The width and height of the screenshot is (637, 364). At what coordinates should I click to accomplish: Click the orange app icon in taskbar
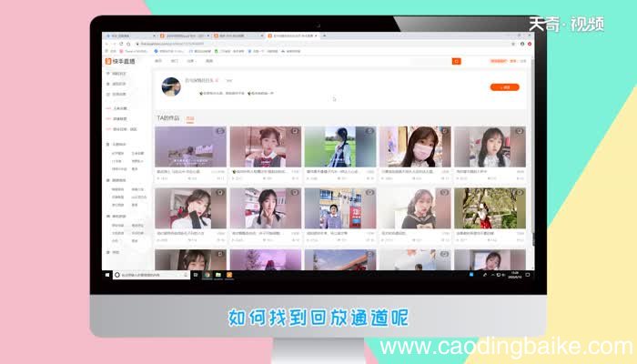pyautogui.click(x=229, y=275)
